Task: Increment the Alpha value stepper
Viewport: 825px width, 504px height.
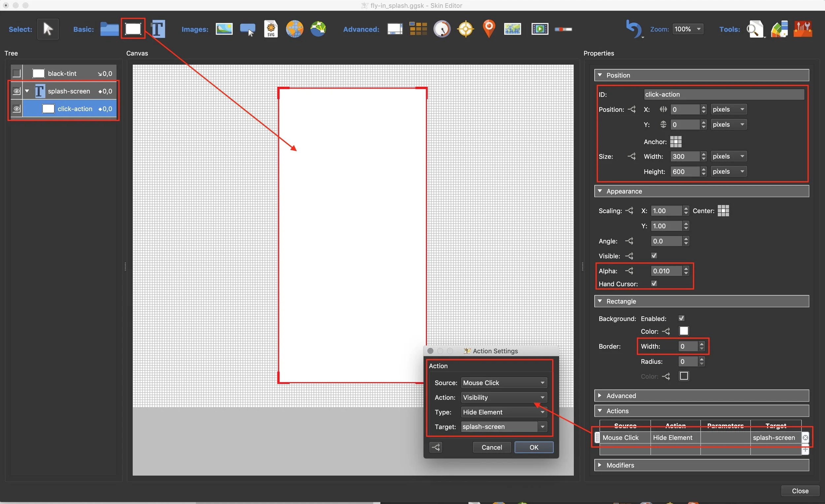Action: [686, 268]
